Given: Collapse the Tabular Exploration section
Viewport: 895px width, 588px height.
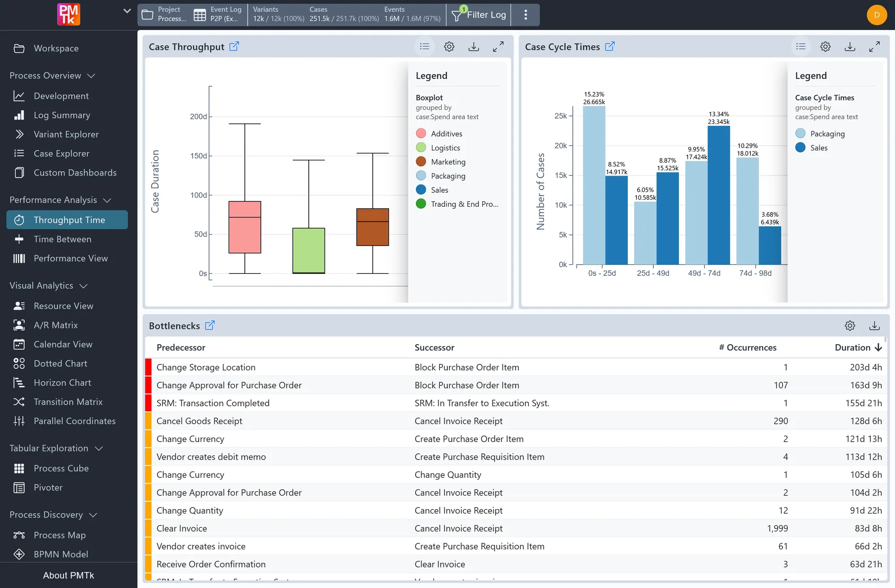Looking at the screenshot, I should coord(56,448).
